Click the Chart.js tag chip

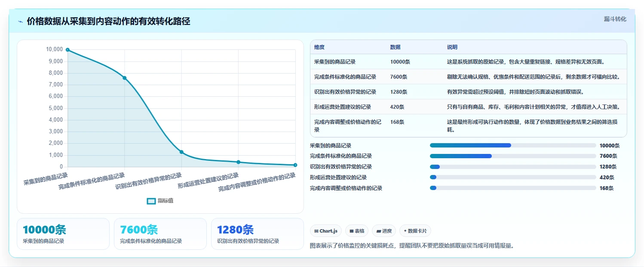point(325,231)
